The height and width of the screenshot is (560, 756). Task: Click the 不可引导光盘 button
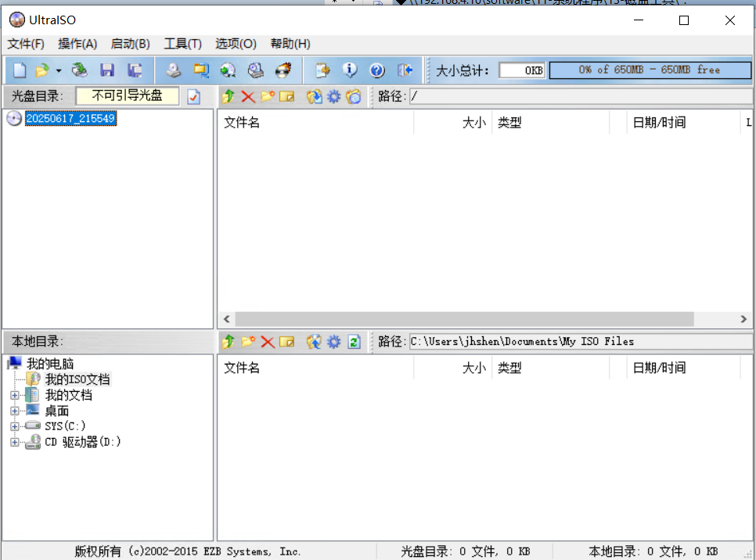coord(128,96)
